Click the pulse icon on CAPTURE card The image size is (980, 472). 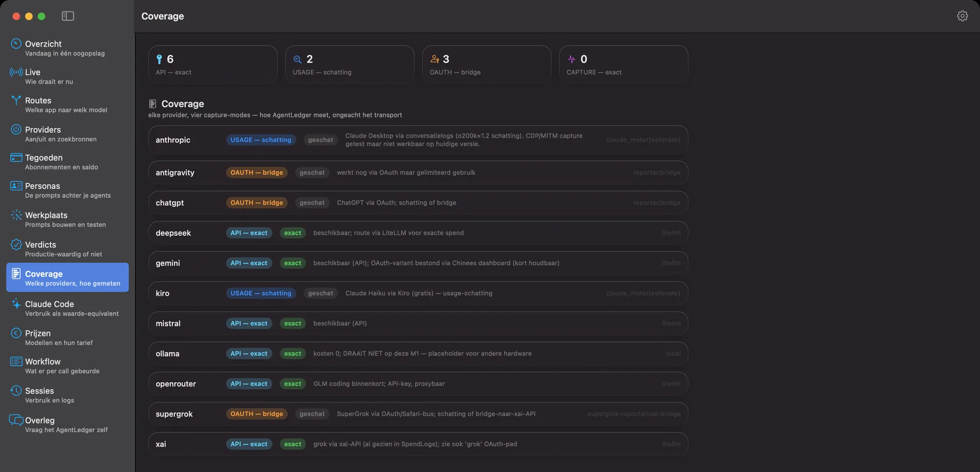tap(571, 59)
